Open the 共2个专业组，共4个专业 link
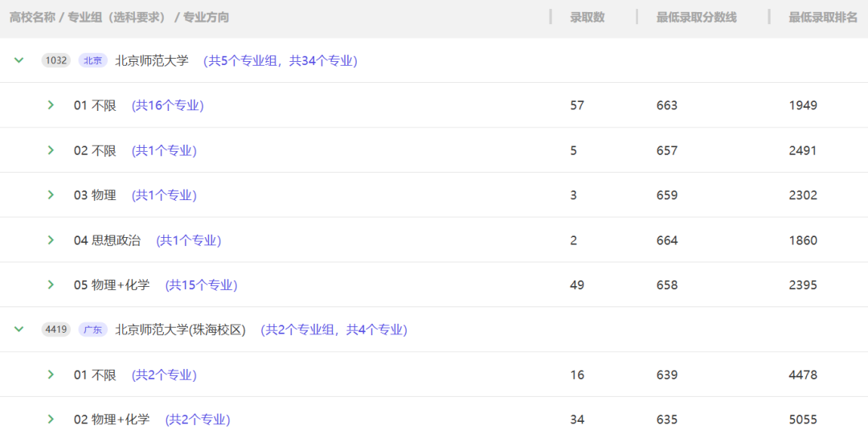The width and height of the screenshot is (868, 434). click(334, 330)
